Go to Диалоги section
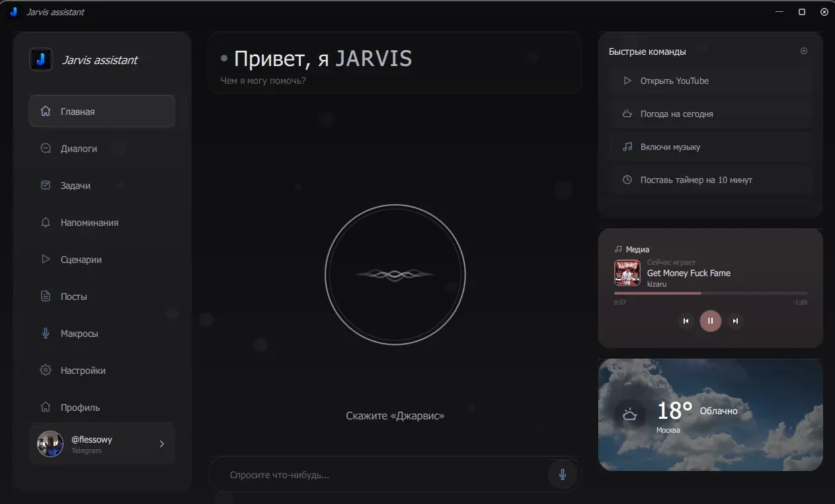Viewport: 835px width, 504px height. [102, 149]
